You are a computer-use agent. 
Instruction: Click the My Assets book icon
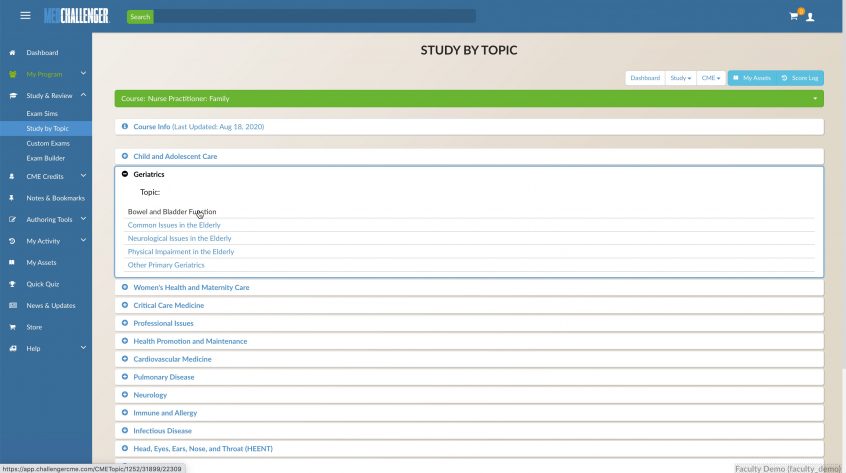coord(12,263)
